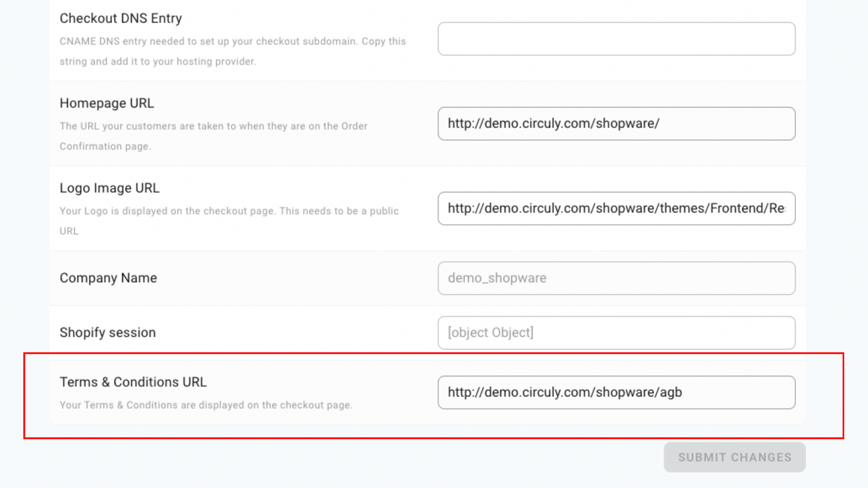The image size is (868, 488).
Task: Click the 'Checkout DNS Entry' heading
Action: point(121,18)
